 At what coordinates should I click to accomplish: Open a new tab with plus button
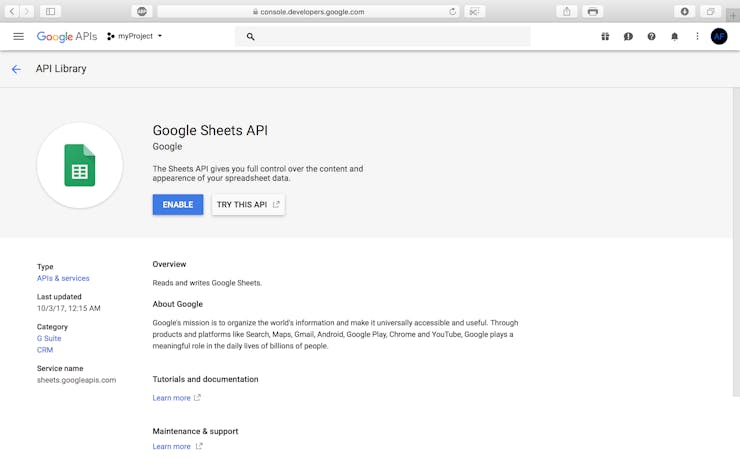[x=733, y=16]
